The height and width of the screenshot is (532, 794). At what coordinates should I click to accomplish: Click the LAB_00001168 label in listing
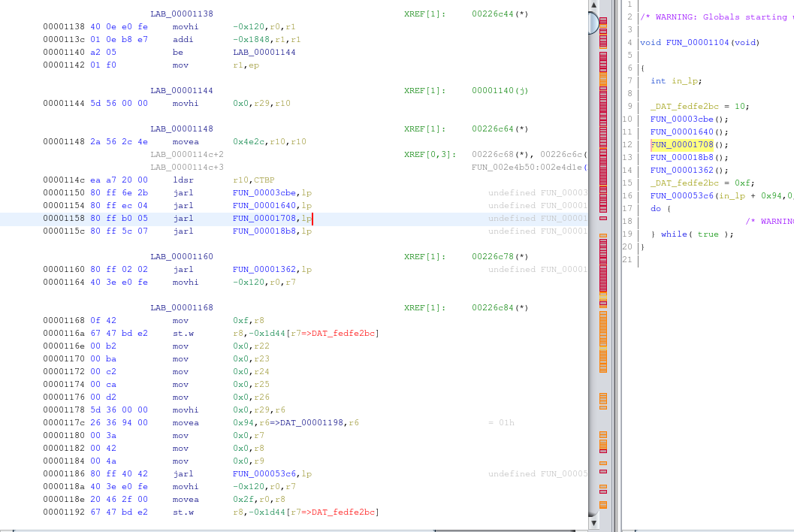(182, 307)
